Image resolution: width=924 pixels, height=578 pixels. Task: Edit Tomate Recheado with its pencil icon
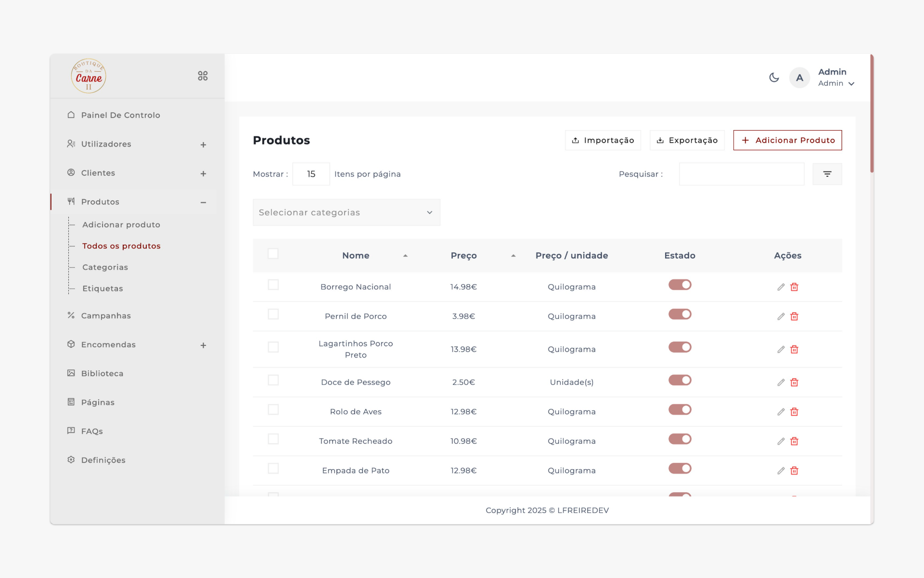(x=781, y=441)
